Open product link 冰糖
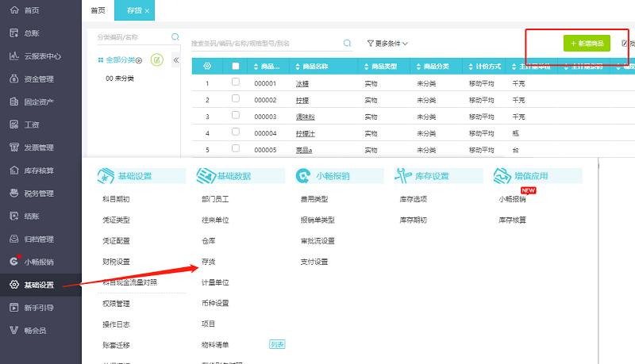This screenshot has width=635, height=364. coord(302,84)
